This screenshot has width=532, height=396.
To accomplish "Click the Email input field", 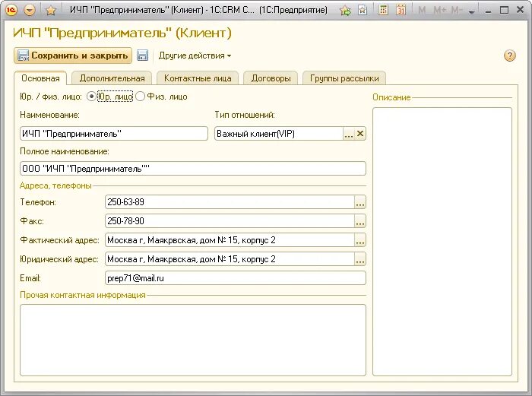I will (236, 278).
